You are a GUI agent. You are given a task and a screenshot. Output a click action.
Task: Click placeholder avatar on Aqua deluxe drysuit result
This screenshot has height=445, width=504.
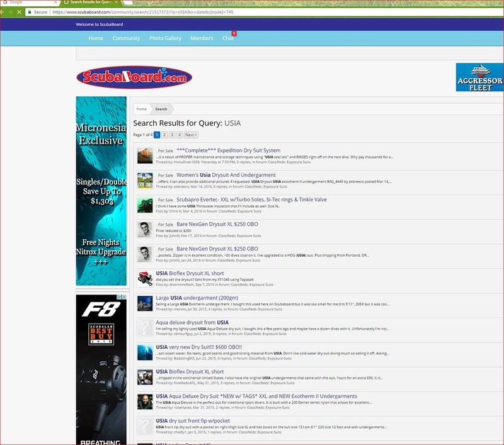click(145, 328)
